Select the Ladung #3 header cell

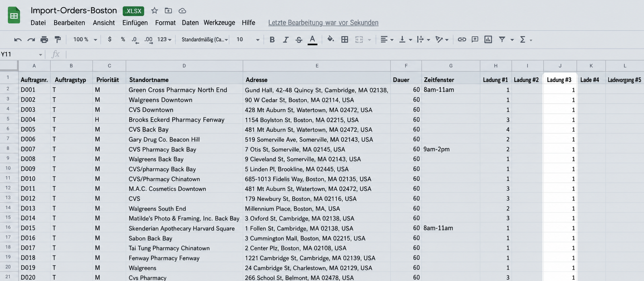point(560,79)
